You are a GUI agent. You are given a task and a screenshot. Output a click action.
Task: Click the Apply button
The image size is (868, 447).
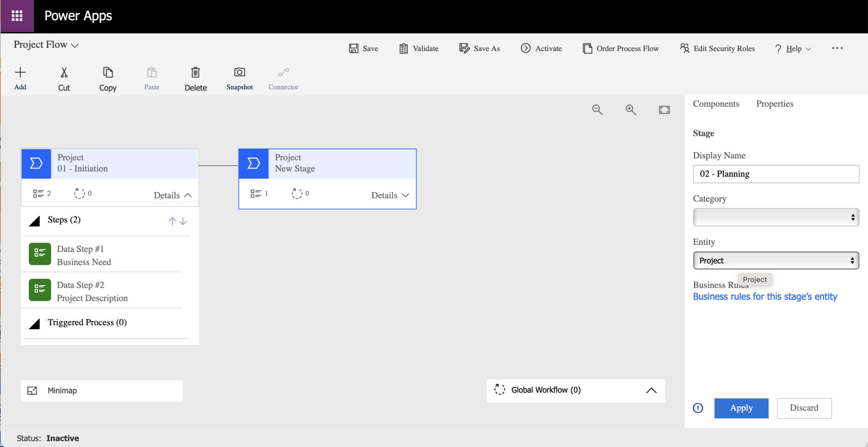pyautogui.click(x=741, y=408)
